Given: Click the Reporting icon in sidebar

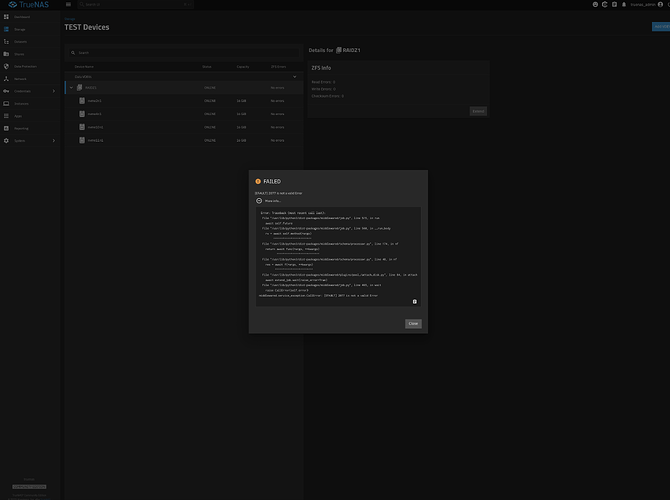Looking at the screenshot, I should point(6,128).
